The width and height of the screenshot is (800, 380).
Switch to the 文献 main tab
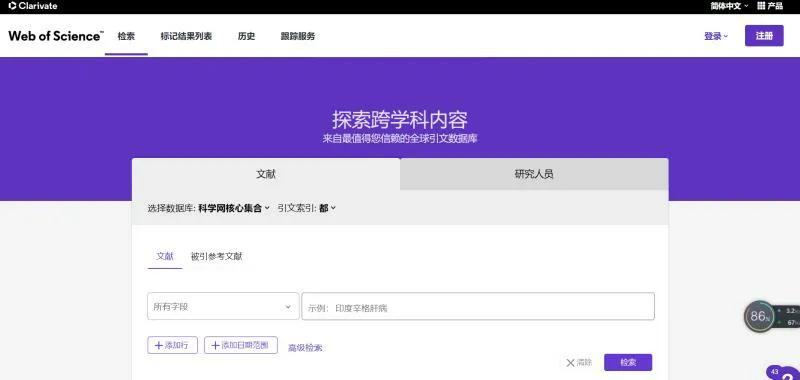pyautogui.click(x=266, y=174)
